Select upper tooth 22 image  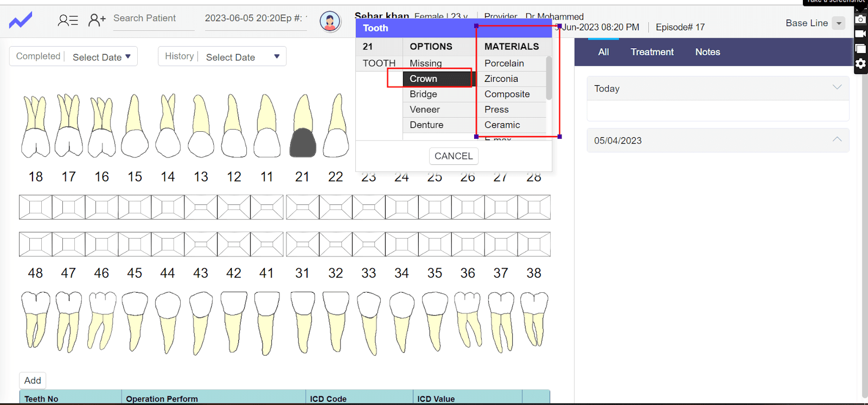[x=336, y=126]
